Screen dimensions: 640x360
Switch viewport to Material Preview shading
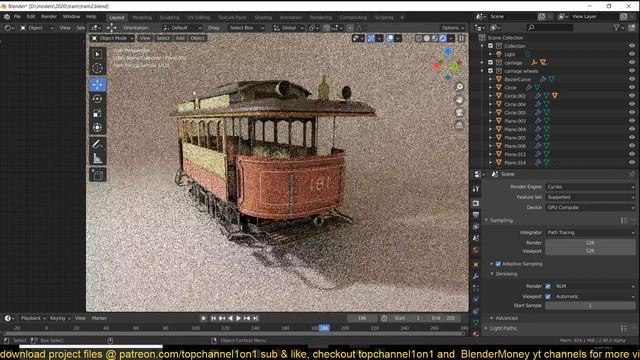pos(435,38)
